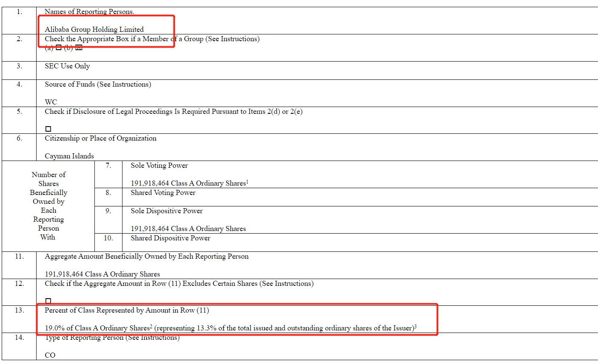This screenshot has width=598, height=364.
Task: Click row number "7." beside Sole Voting Power
Action: (x=108, y=166)
